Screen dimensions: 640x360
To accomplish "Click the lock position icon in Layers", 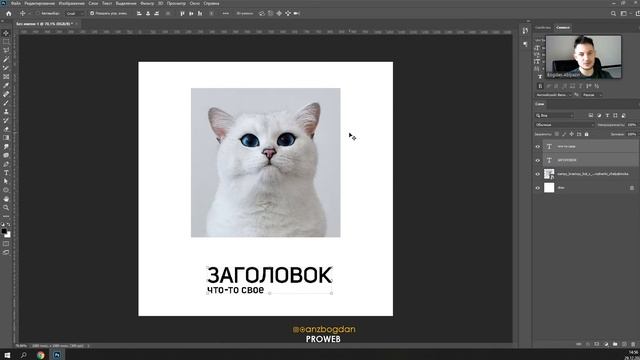I will 571,134.
